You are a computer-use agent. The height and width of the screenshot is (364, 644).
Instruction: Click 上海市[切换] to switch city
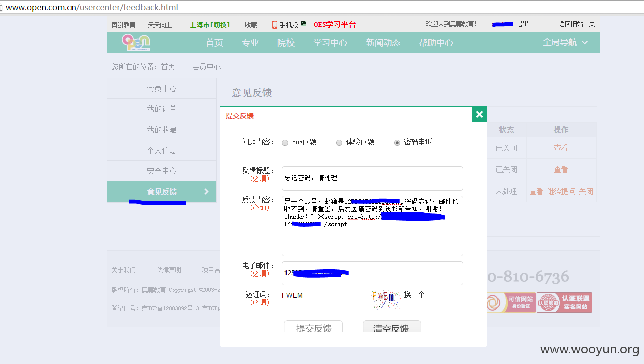tap(210, 25)
